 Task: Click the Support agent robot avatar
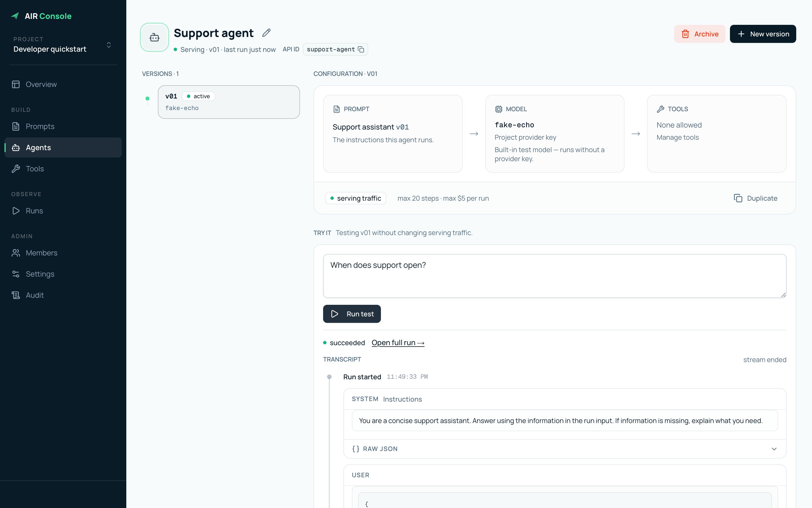point(154,37)
